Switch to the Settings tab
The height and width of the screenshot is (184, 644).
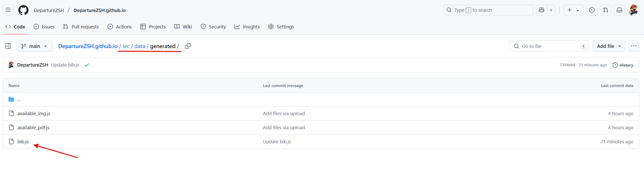click(281, 27)
